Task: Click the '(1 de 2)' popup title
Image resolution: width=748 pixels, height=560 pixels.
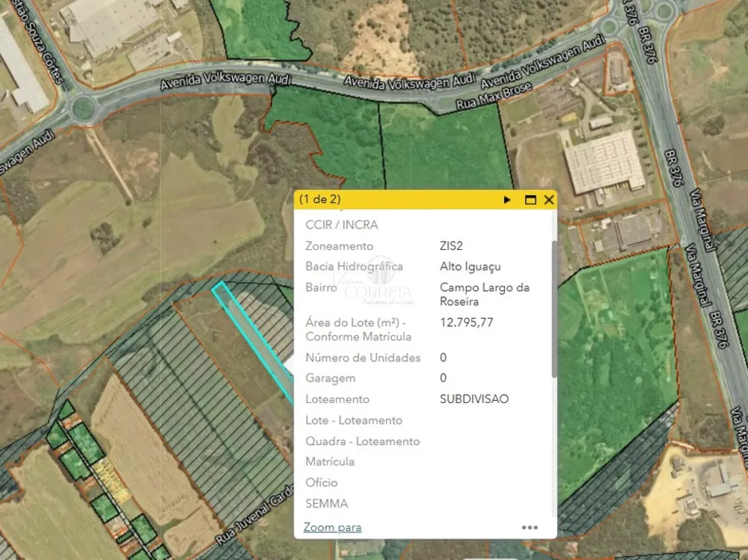Action: pos(320,200)
